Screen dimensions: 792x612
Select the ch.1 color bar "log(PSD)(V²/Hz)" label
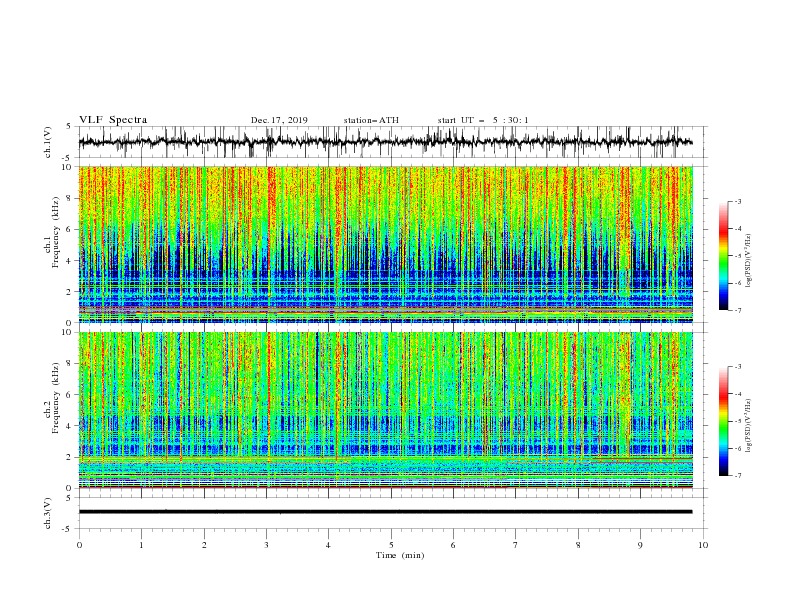point(748,261)
